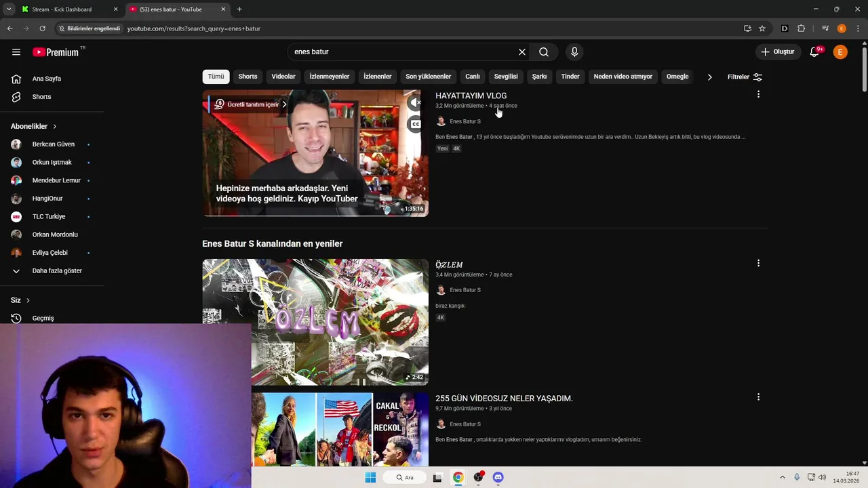Viewport: 868px width, 488px height.
Task: Open Discord from the taskbar
Action: (498, 478)
